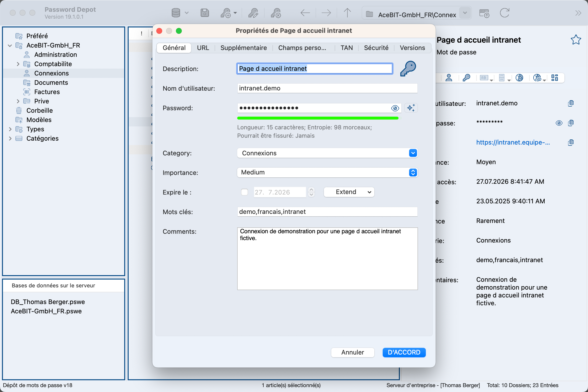This screenshot has width=588, height=392.
Task: Select the Général tab
Action: pos(174,48)
